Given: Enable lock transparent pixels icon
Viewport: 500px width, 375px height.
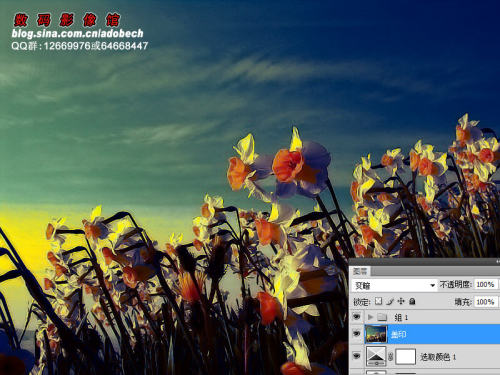Looking at the screenshot, I should coord(378,301).
